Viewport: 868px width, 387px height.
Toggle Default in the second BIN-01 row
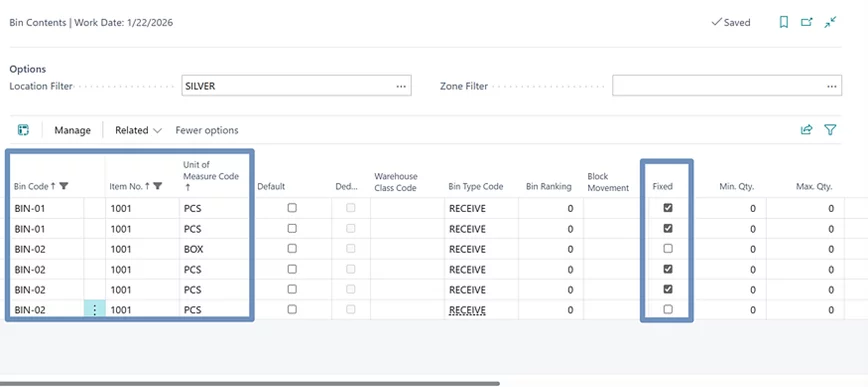(x=292, y=229)
